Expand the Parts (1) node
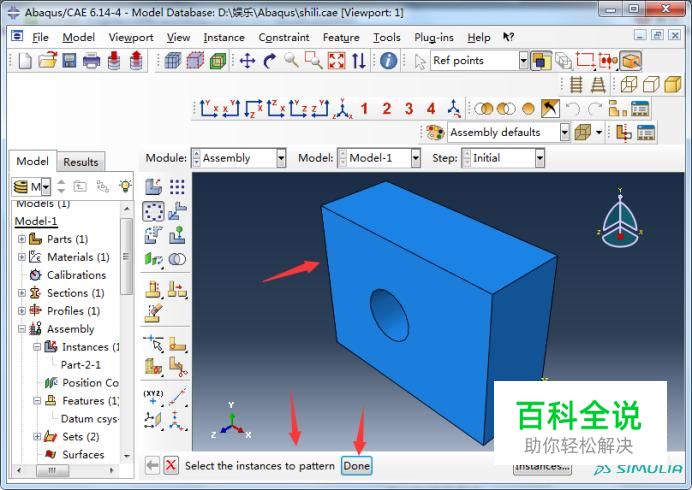The height and width of the screenshot is (490, 692). click(21, 239)
